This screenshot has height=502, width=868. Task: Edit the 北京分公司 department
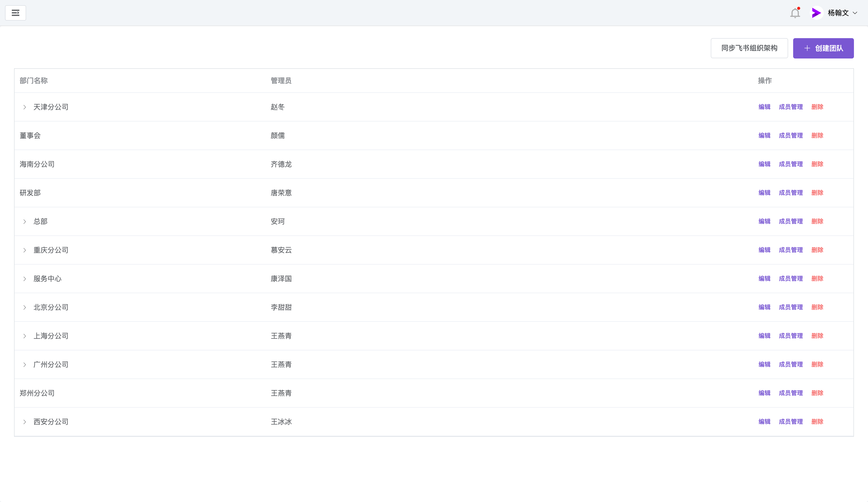coord(764,307)
